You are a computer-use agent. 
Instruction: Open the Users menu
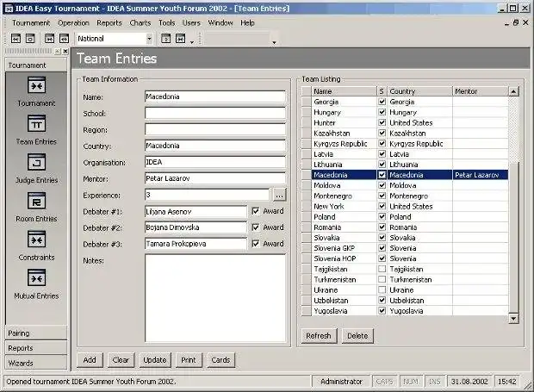click(191, 22)
